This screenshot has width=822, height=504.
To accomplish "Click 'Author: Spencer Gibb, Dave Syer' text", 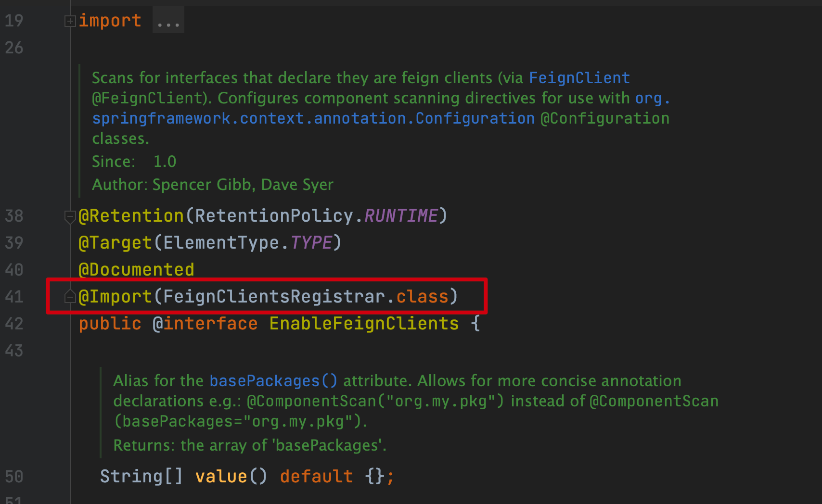I will point(213,185).
